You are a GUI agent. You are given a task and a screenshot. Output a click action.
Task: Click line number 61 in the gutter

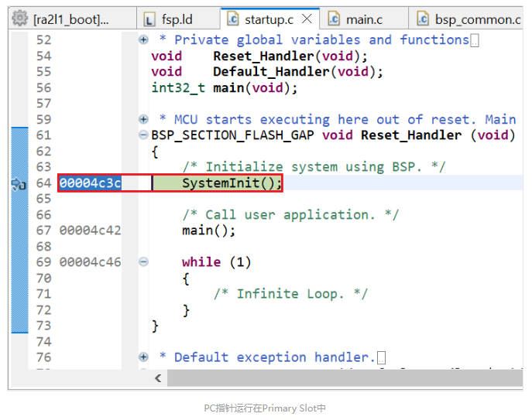(x=44, y=135)
